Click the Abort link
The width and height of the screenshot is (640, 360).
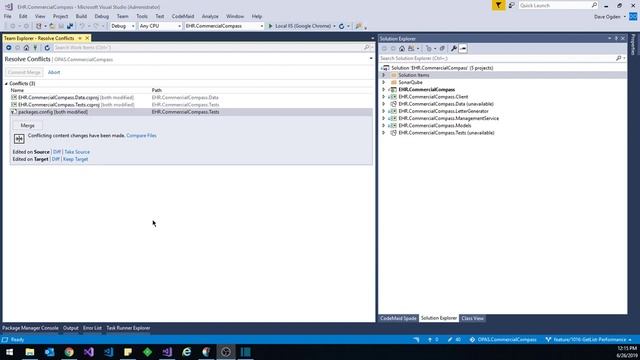54,72
